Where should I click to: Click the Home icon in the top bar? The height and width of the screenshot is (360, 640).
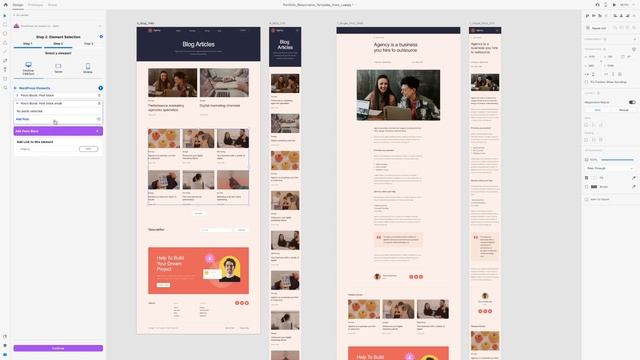5,5
